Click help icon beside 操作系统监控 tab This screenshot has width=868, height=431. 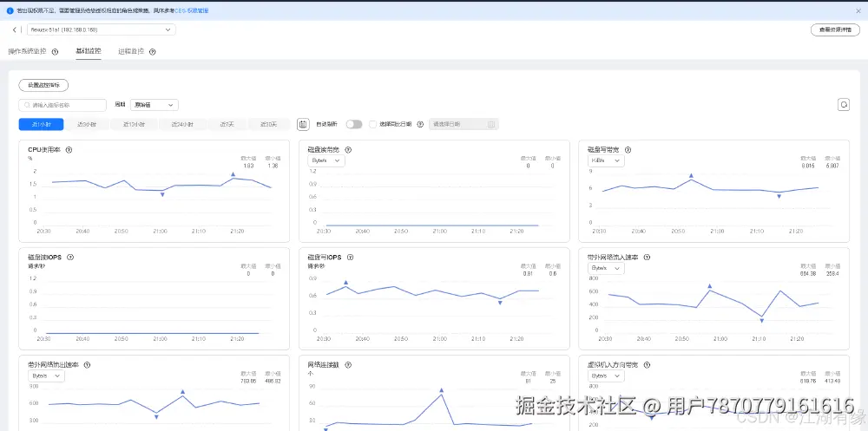click(x=55, y=51)
